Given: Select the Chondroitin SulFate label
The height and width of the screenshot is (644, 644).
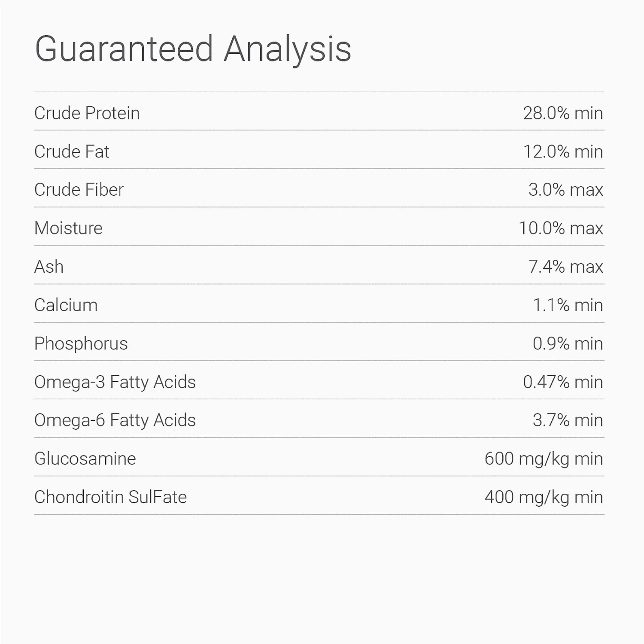Looking at the screenshot, I should [110, 497].
